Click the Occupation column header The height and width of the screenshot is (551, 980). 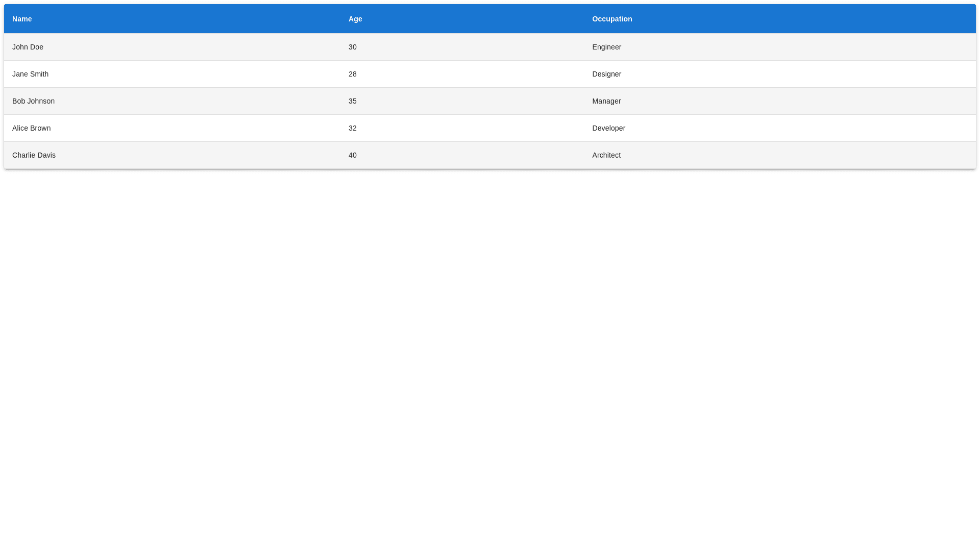coord(612,19)
